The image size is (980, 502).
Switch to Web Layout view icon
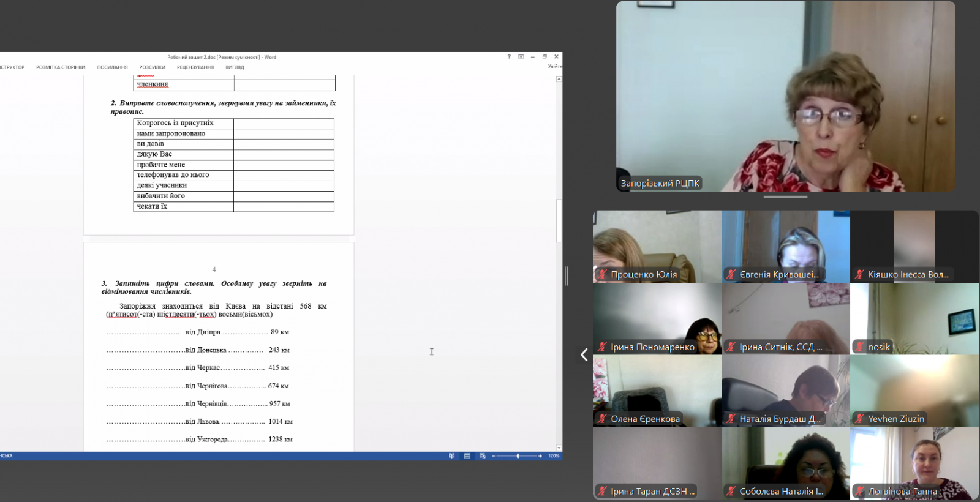point(483,456)
